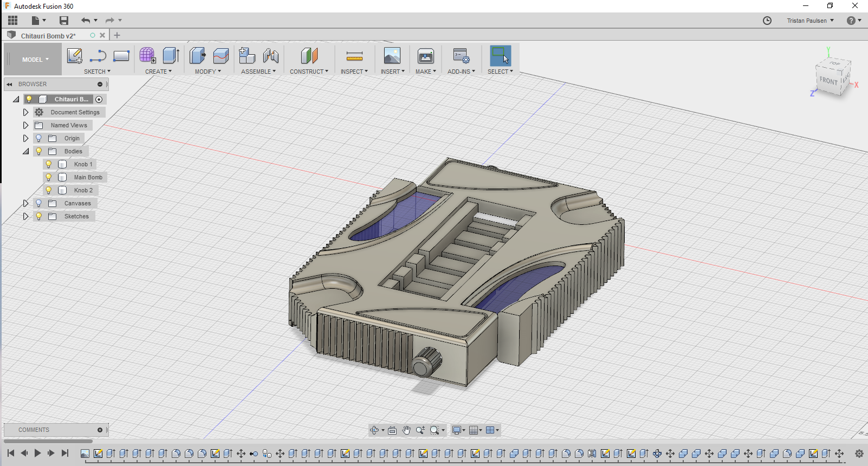Screen dimensions: 868x466
Task: Expand the Canvases folder
Action: [25, 203]
